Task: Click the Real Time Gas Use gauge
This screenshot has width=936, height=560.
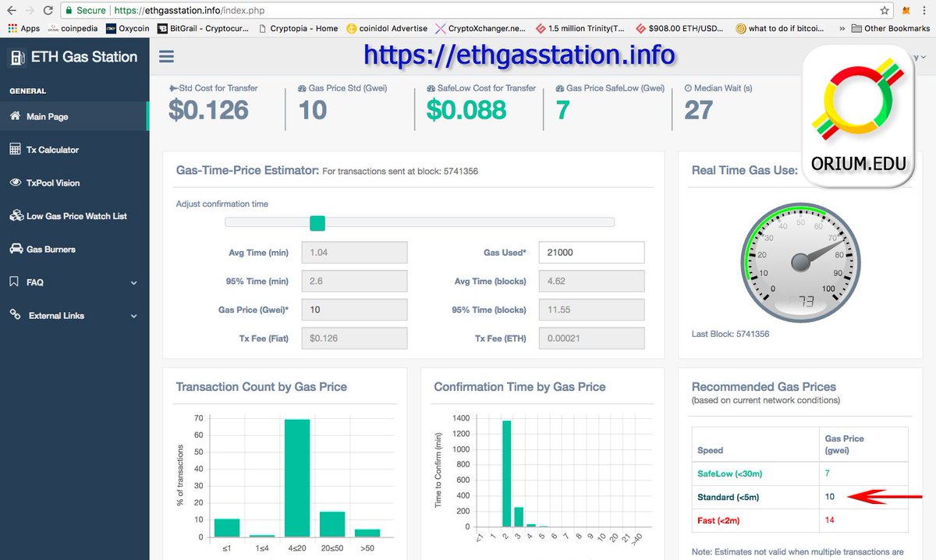Action: point(800,261)
